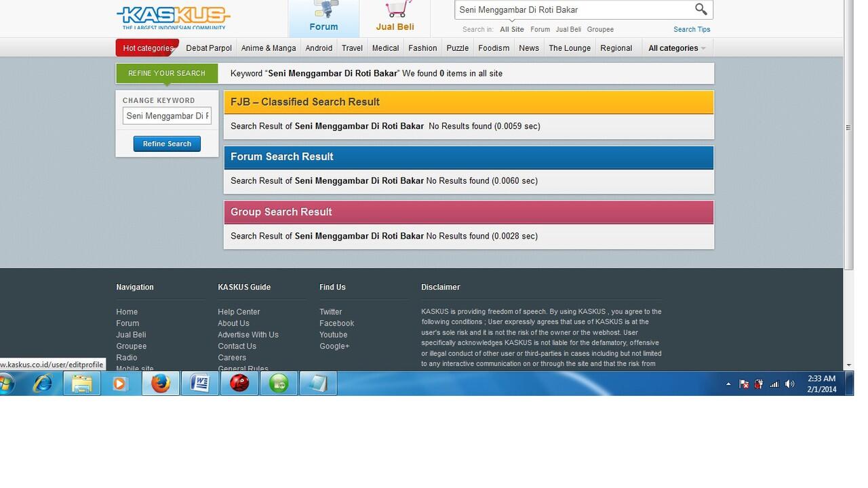
Task: Select The Lounge category
Action: (x=570, y=48)
